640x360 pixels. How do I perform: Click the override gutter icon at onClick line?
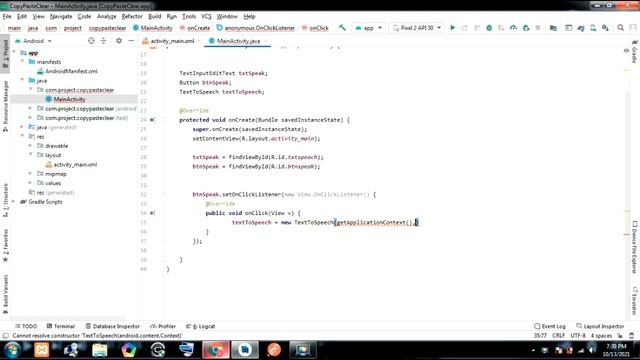click(152, 213)
